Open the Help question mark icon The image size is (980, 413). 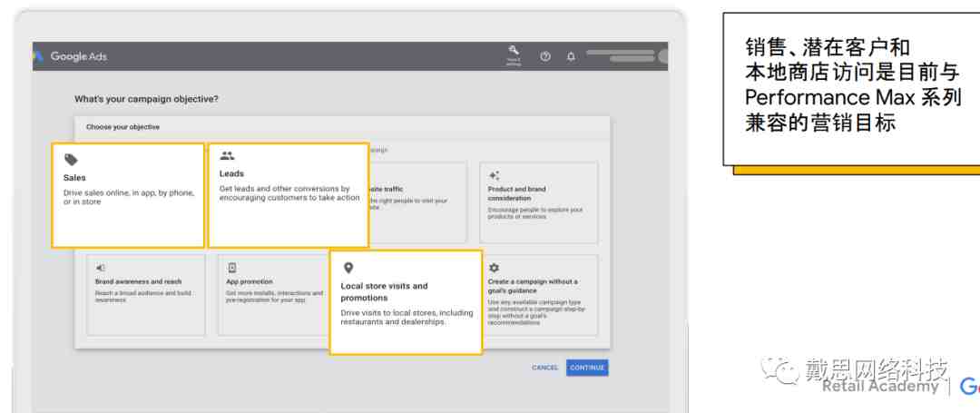pyautogui.click(x=545, y=56)
